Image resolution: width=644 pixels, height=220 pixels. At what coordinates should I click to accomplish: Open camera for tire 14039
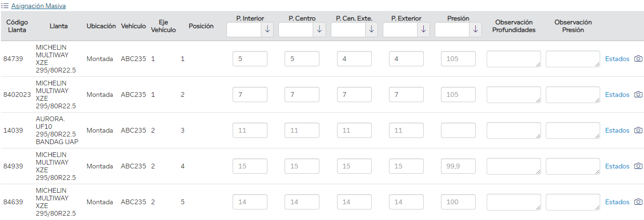click(638, 130)
